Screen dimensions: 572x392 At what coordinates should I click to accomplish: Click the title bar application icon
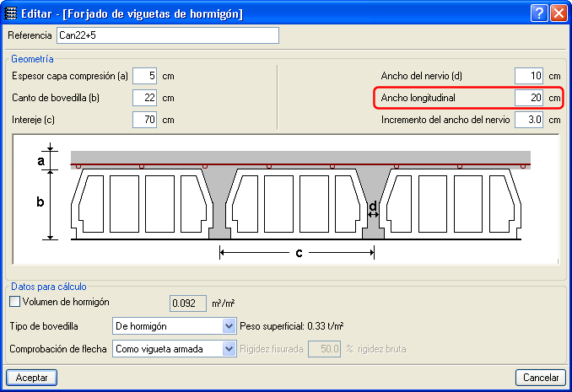click(x=11, y=13)
